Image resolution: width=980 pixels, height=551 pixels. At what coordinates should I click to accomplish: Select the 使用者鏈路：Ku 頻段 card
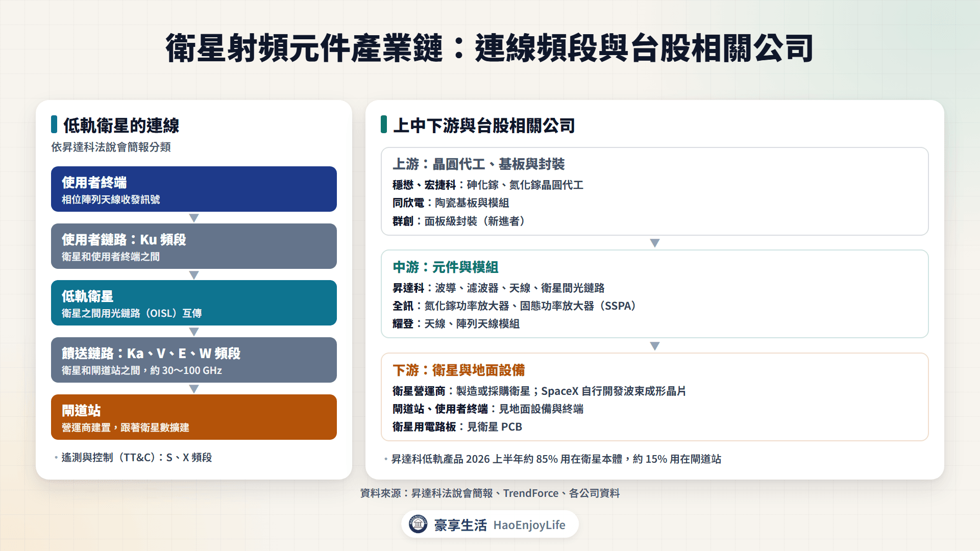pyautogui.click(x=194, y=246)
